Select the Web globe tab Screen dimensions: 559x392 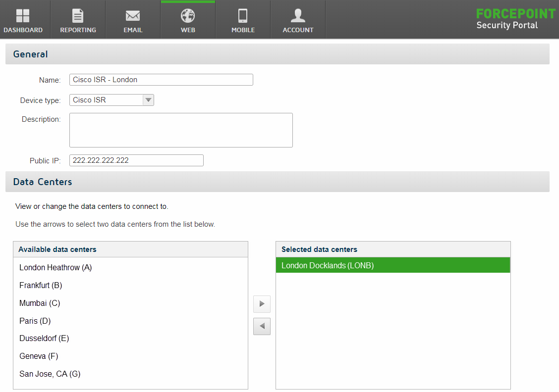pos(188,20)
